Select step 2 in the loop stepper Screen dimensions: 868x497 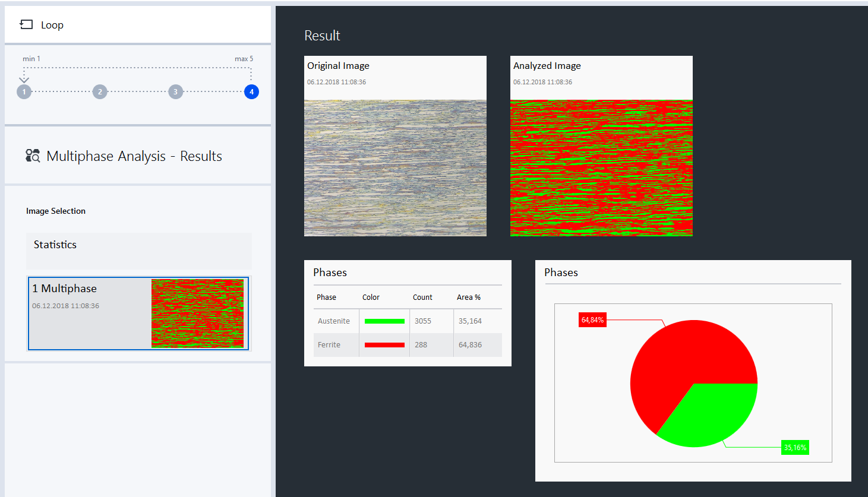(x=99, y=92)
